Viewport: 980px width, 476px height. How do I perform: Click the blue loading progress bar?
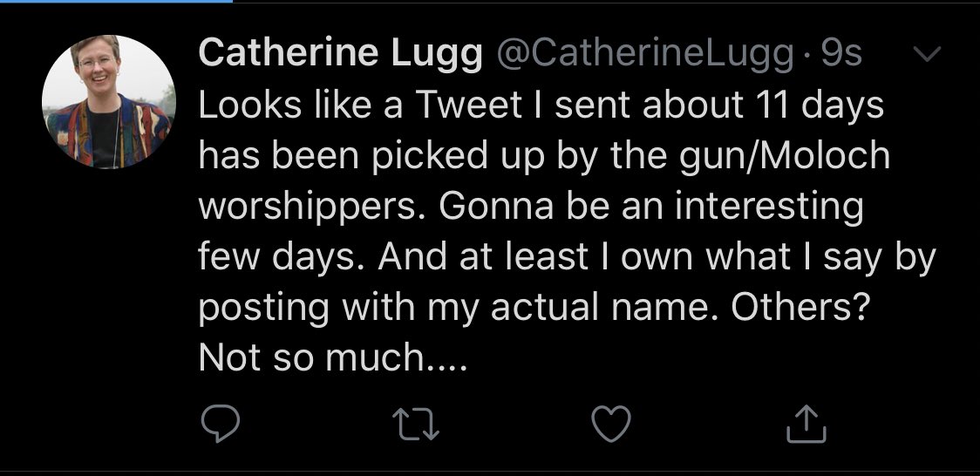click(116, 1)
